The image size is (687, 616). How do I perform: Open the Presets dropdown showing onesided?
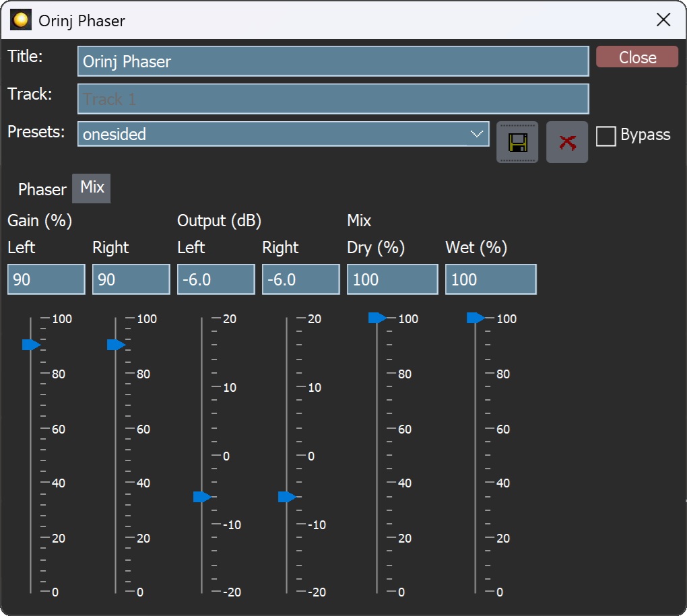[283, 134]
